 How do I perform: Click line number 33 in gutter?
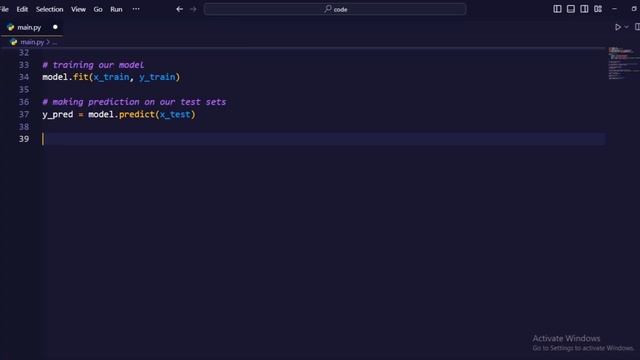[24, 65]
